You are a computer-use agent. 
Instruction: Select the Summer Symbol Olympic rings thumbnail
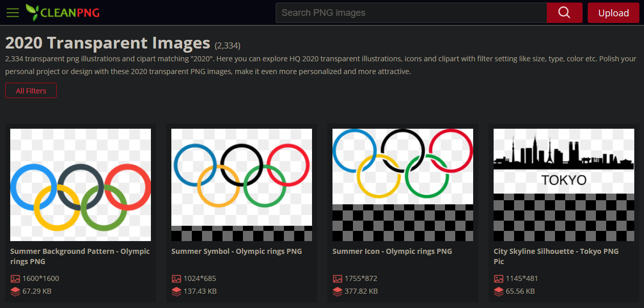click(241, 184)
